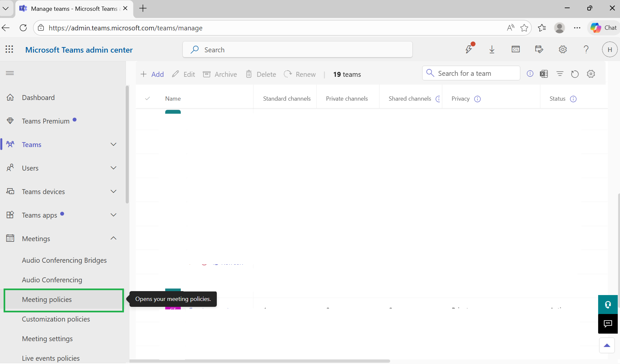Click the browser refresh button
This screenshot has width=620, height=364.
(x=23, y=28)
